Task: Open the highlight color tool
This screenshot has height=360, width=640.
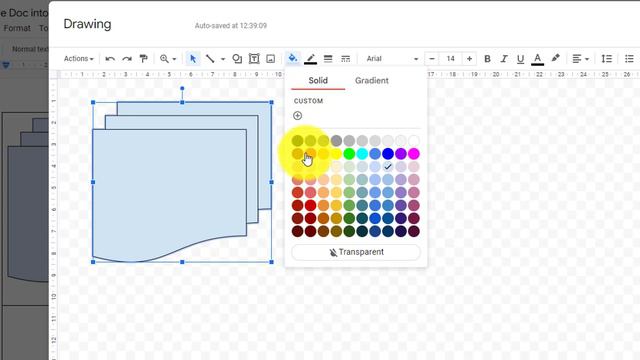Action: click(555, 59)
